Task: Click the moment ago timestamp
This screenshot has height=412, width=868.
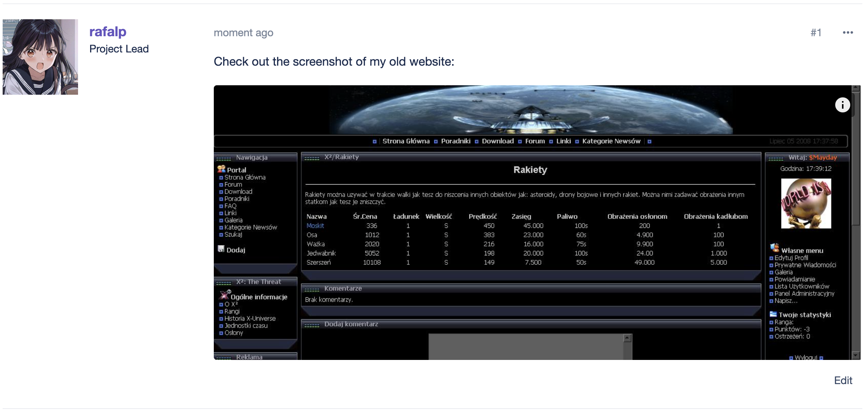Action: [x=243, y=33]
